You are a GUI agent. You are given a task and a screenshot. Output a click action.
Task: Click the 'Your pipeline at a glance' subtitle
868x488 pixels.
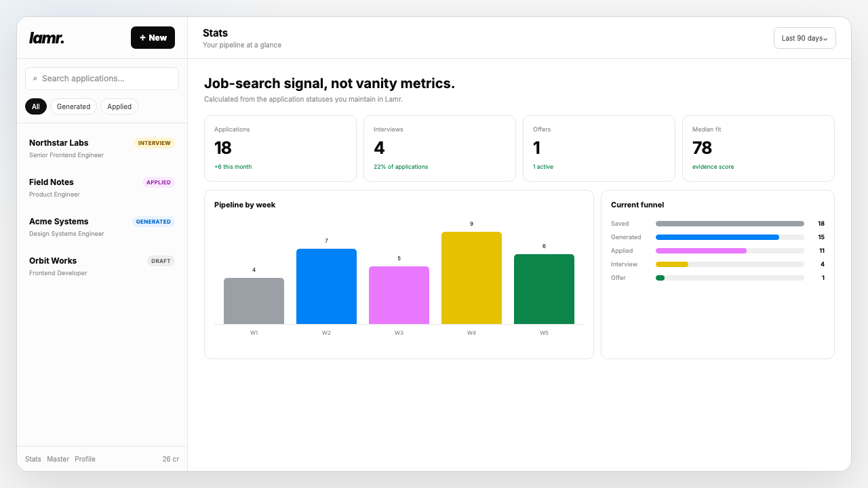coord(242,45)
